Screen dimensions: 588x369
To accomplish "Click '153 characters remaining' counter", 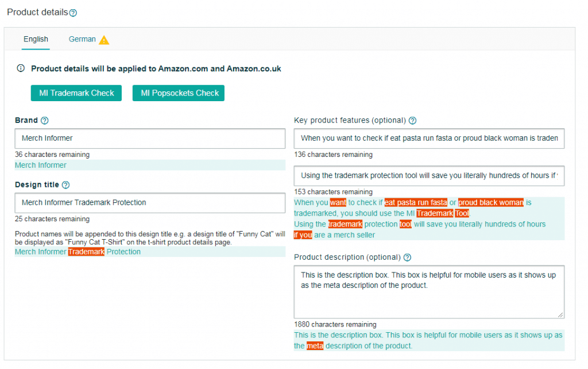I will [x=334, y=192].
